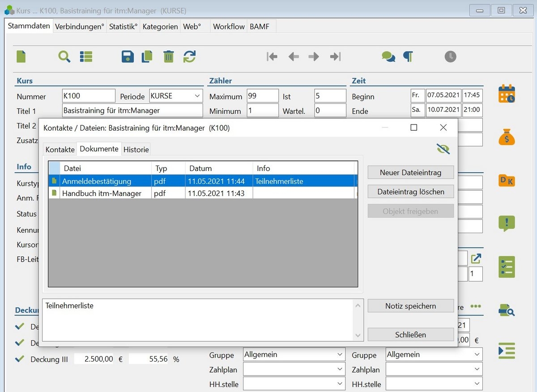Open the calendar schedule sidebar icon
Screen dimensions: 537x392
tap(507, 94)
